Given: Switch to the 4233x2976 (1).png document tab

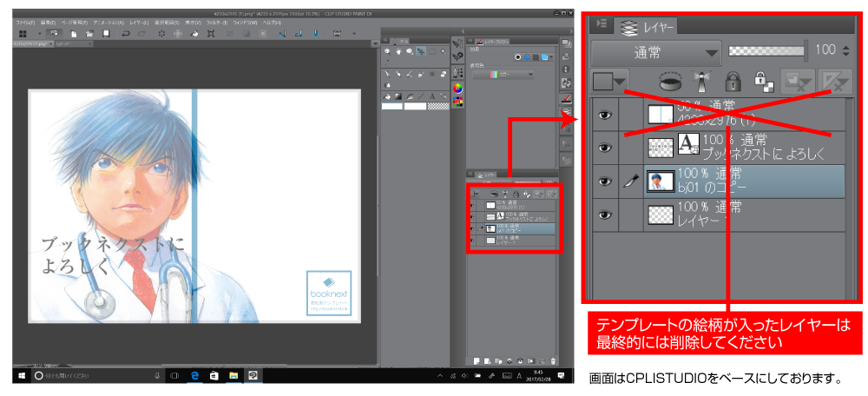Looking at the screenshot, I should point(33,43).
